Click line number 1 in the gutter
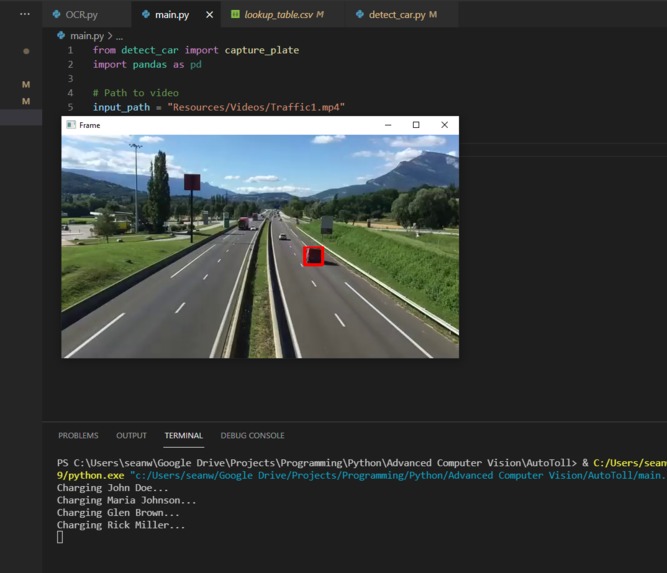This screenshot has width=667, height=573. [x=70, y=50]
